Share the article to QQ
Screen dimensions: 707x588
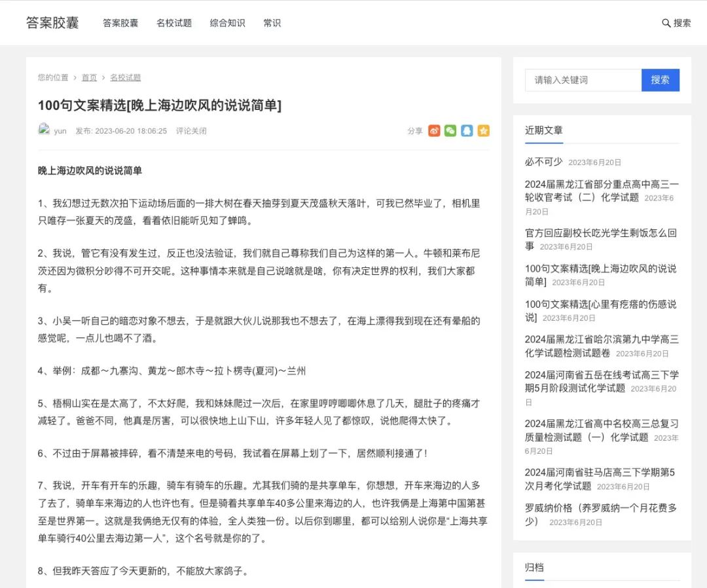click(467, 130)
